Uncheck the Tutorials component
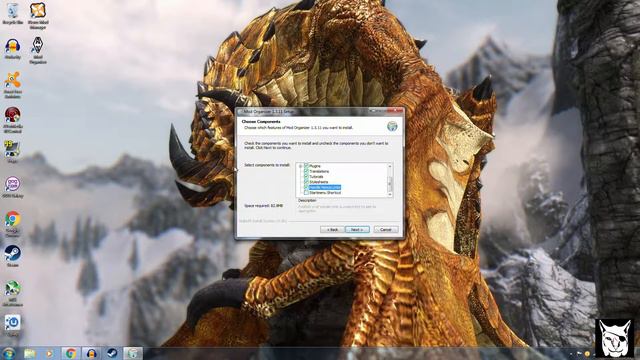 [x=306, y=177]
